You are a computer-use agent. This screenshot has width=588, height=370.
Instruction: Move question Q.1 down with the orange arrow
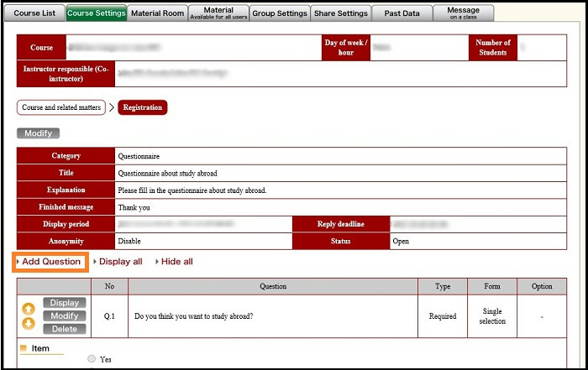click(29, 323)
